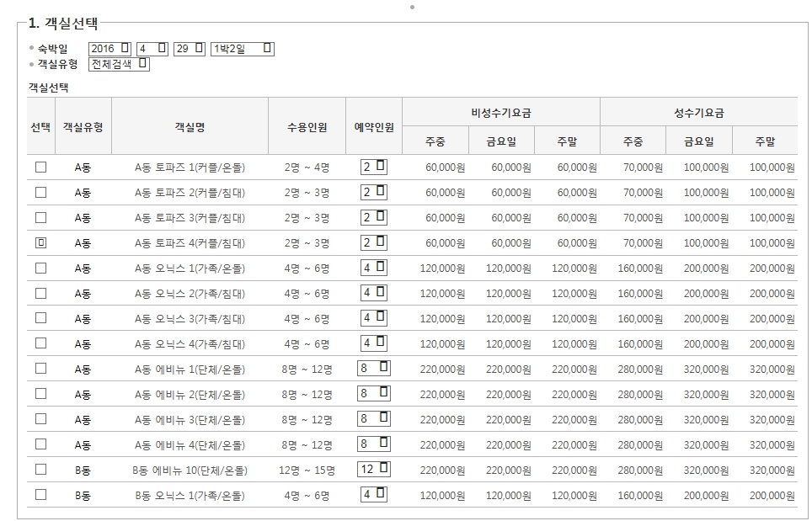Uncheck the A동 토파즈 4 room checkbox
Image resolution: width=812 pixels, height=521 pixels.
[x=40, y=242]
